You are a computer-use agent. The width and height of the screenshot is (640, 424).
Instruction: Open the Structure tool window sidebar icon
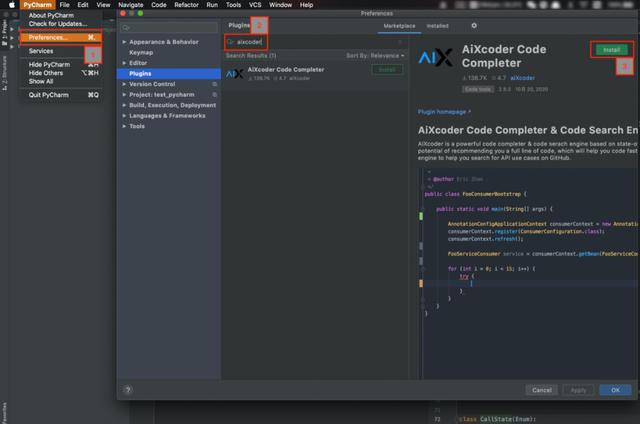[x=4, y=75]
